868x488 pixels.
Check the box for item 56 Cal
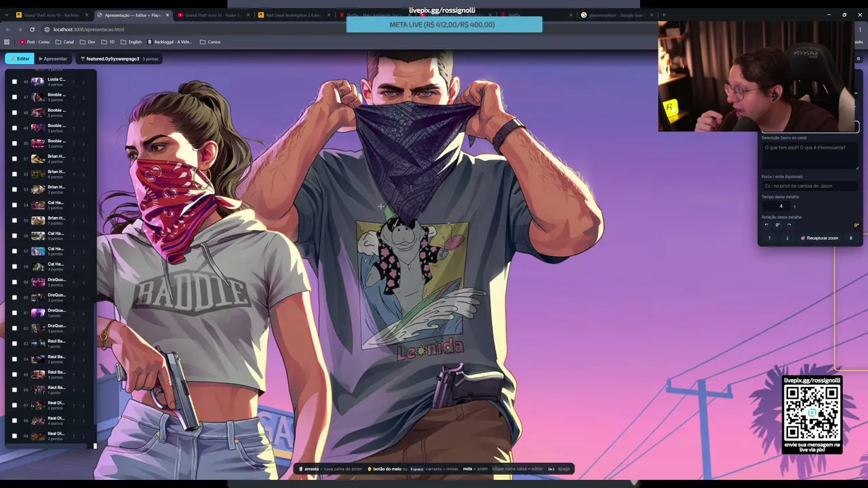[14, 236]
